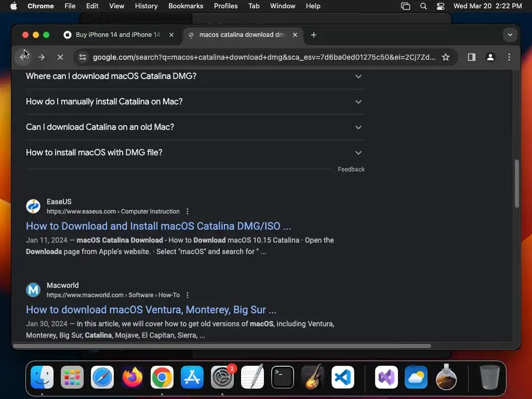Image resolution: width=532 pixels, height=399 pixels.
Task: Open the more options dots beside Macworld URL
Action: click(x=187, y=295)
